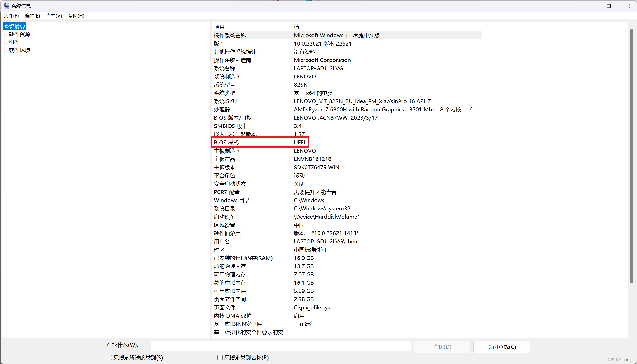Click the 关闭查找(C) button
637x364 pixels.
pyautogui.click(x=501, y=347)
